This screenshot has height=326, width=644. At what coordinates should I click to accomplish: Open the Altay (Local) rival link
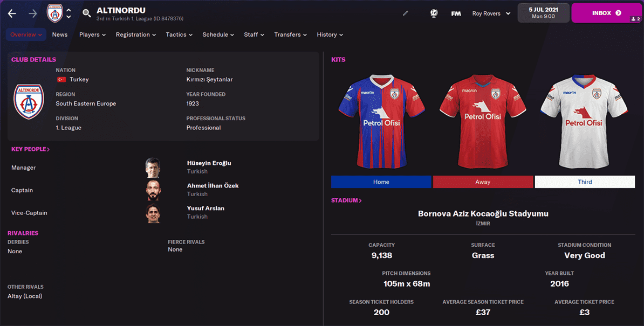pyautogui.click(x=25, y=296)
